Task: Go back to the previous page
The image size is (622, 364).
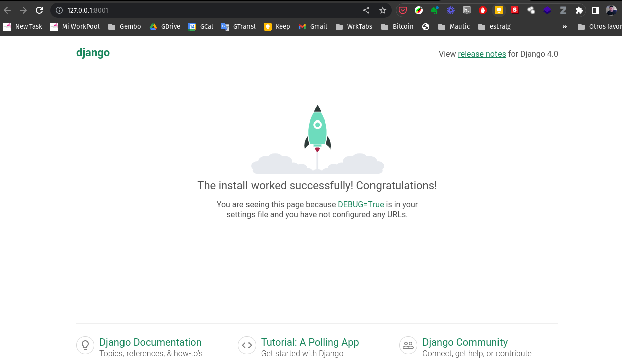Action: point(7,10)
